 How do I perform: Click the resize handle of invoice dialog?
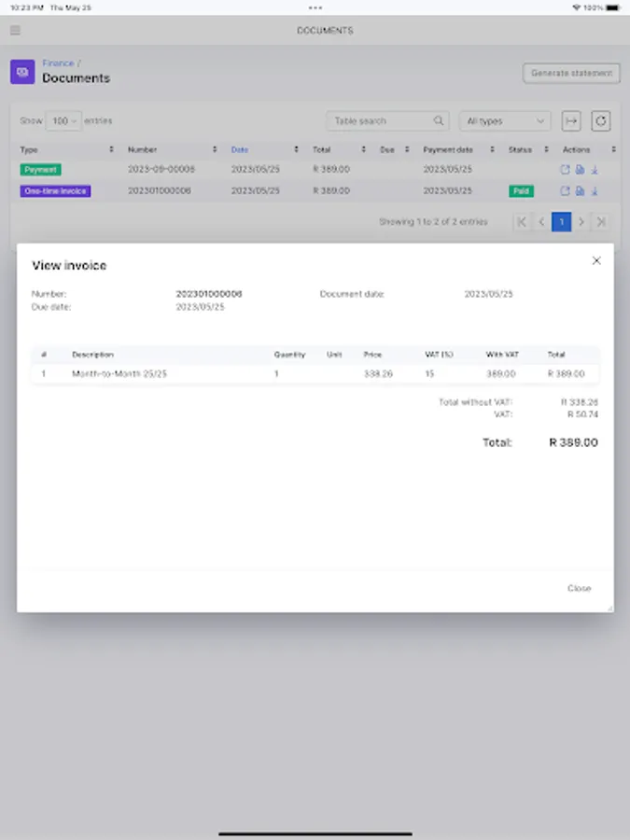pyautogui.click(x=609, y=608)
